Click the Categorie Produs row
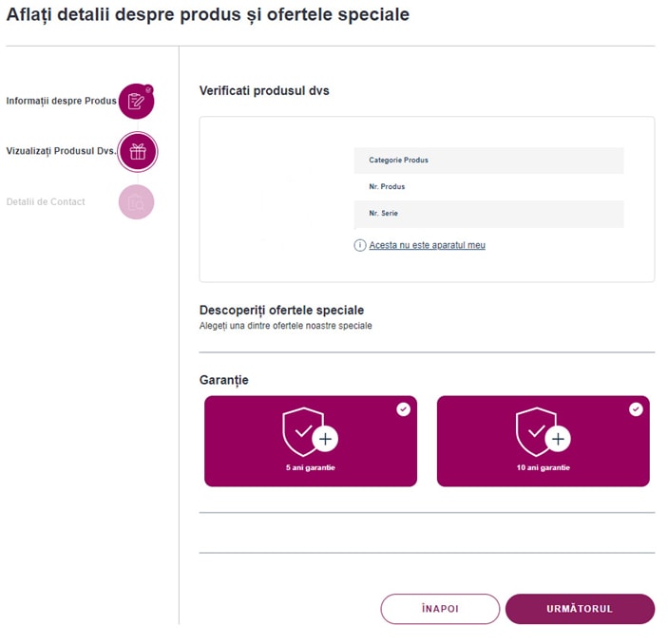 (488, 161)
